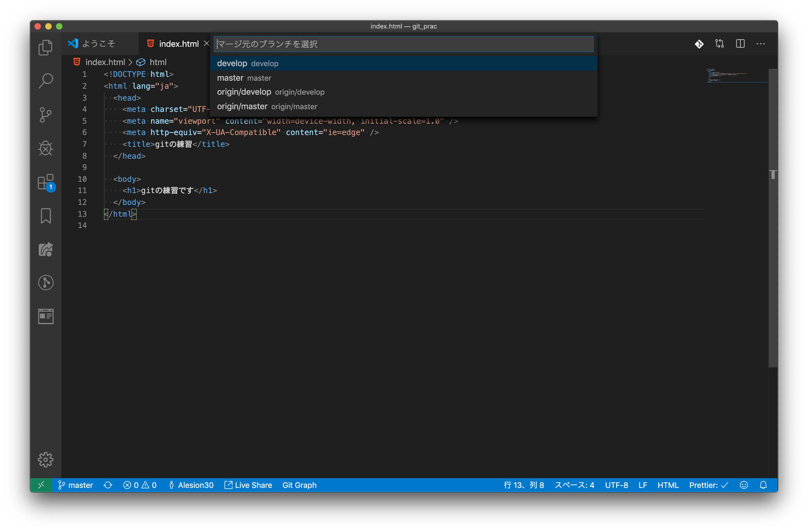
Task: Click line number 14 in gutter
Action: pyautogui.click(x=82, y=225)
